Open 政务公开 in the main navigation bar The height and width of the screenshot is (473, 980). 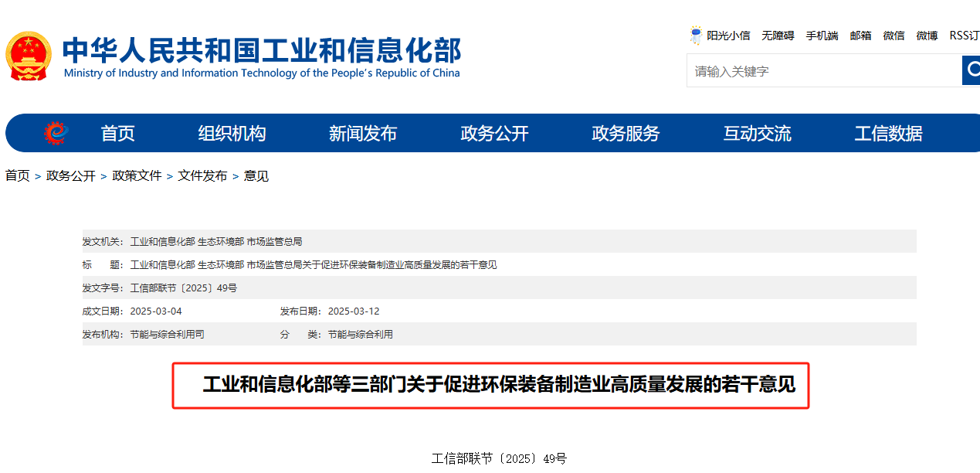(x=494, y=134)
